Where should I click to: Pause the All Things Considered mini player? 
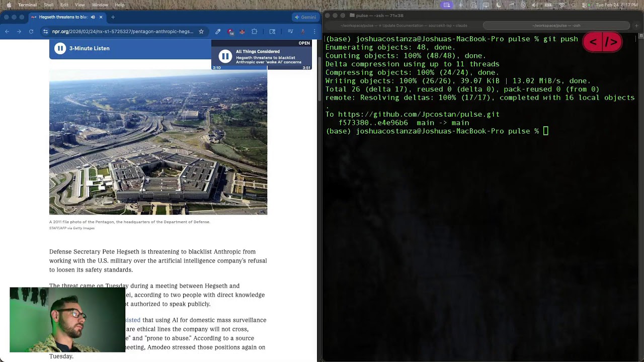(225, 56)
